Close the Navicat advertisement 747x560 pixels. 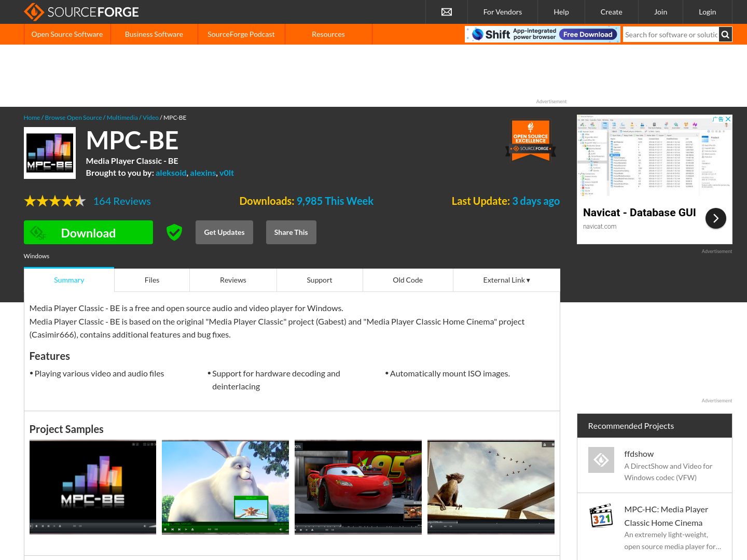click(728, 119)
